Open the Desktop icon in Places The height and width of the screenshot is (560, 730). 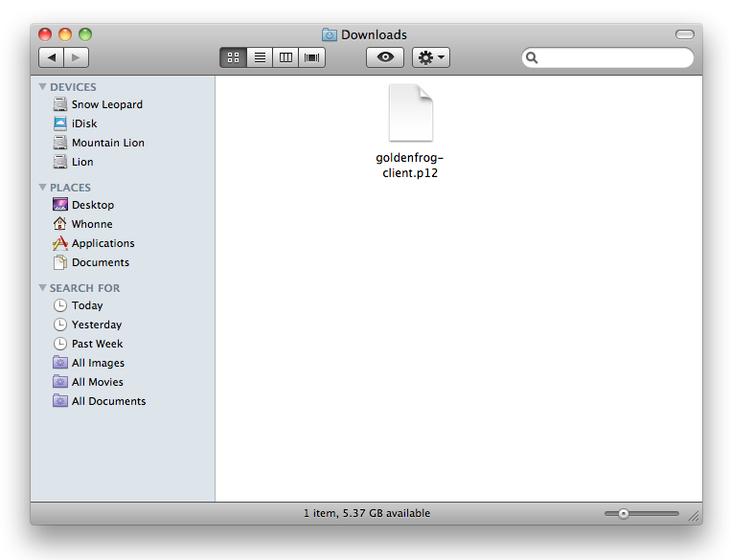coord(60,204)
